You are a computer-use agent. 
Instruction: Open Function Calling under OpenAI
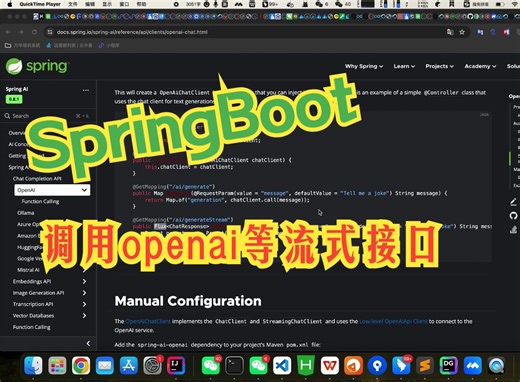[40, 201]
